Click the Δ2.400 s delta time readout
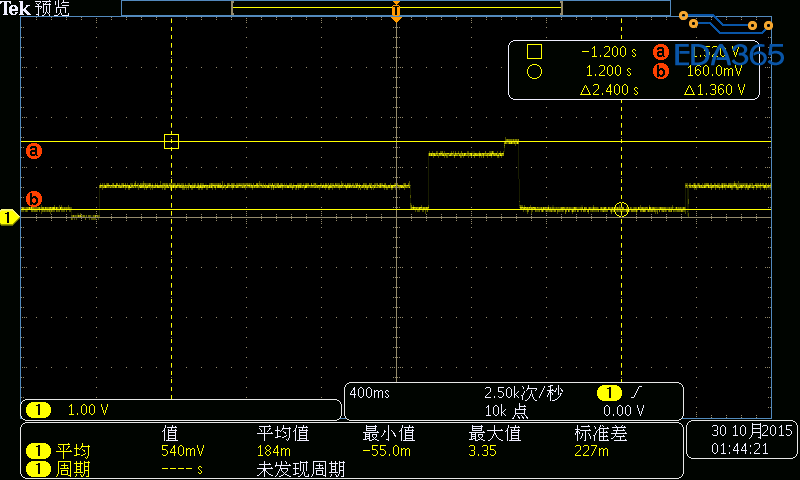 pyautogui.click(x=609, y=90)
